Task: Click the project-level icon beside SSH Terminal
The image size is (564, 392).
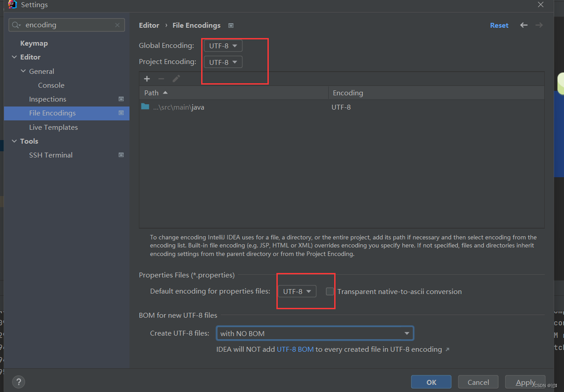Action: pos(121,155)
